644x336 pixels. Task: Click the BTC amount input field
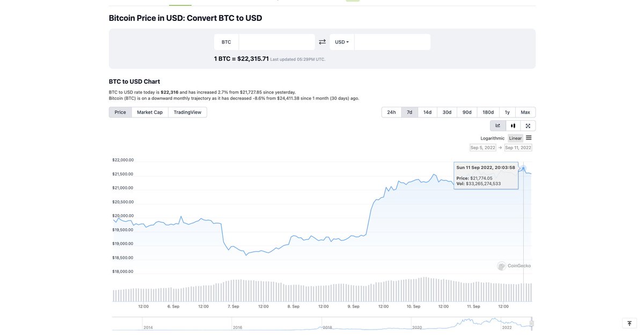277,42
